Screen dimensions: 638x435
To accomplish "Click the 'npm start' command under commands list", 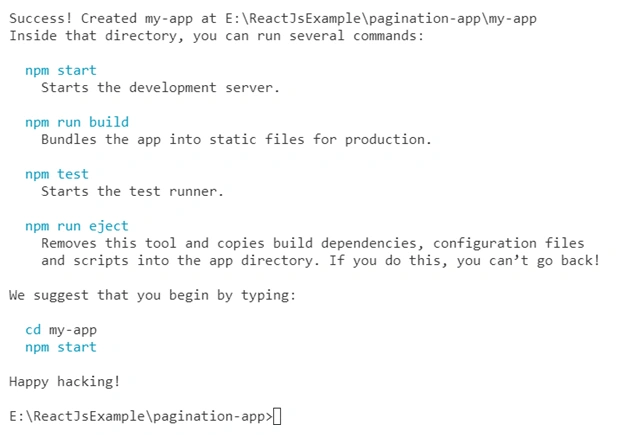I will 61,70.
